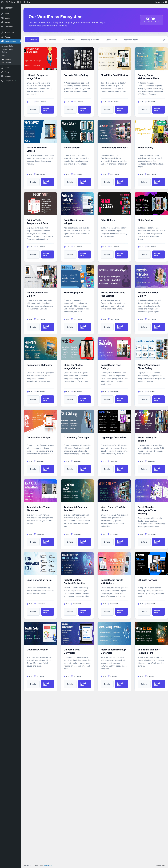Click the refresh icon beside filter tabs
Image resolution: width=168 pixels, height=868 pixels.
[164, 40]
